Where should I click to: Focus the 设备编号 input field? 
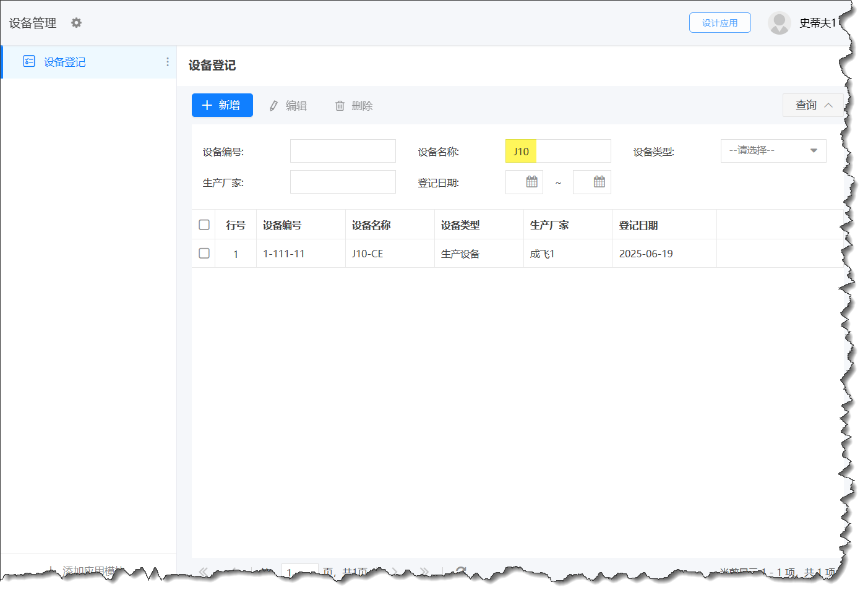click(343, 151)
